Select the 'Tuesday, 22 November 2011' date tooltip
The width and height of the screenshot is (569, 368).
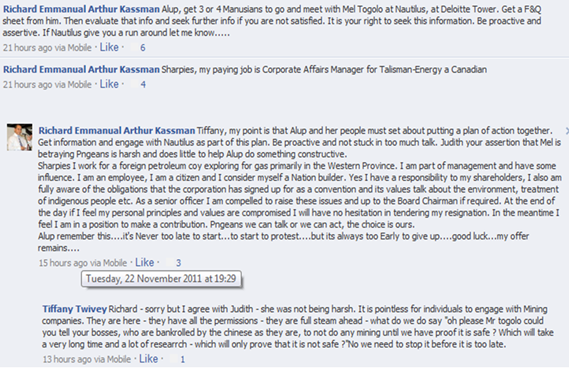(x=161, y=279)
